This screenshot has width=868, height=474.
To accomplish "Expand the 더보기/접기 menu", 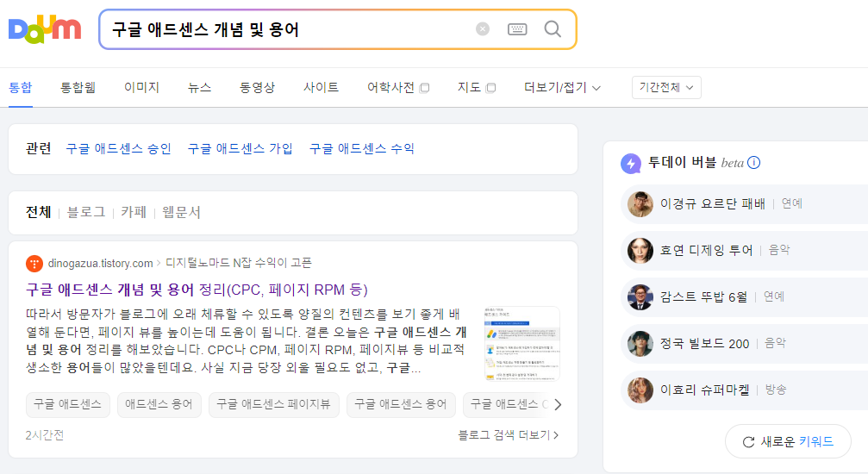I will click(562, 88).
